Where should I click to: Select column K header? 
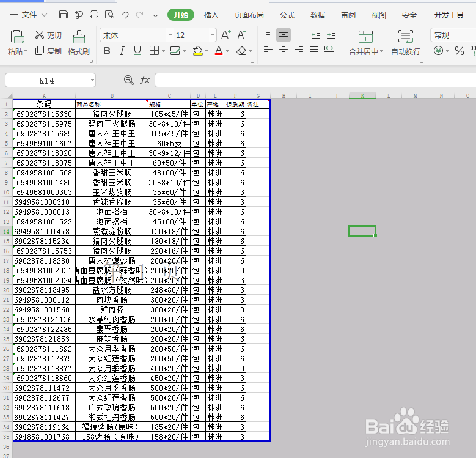click(362, 95)
